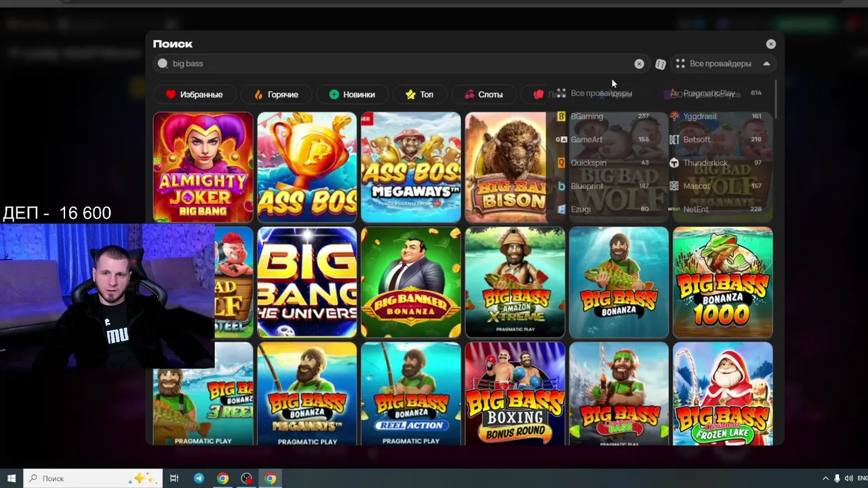Screen dimensions: 868x488
Task: Open the volume tray icon
Action: click(x=848, y=479)
